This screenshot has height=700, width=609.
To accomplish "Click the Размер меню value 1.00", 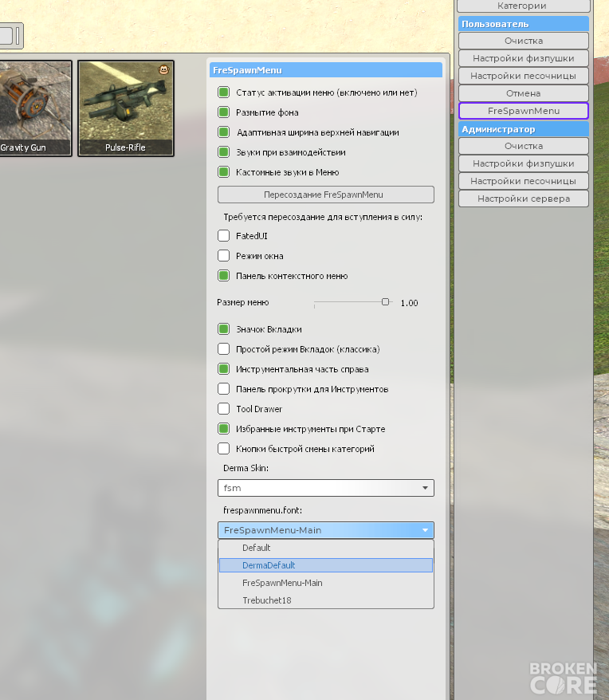I will (x=409, y=303).
